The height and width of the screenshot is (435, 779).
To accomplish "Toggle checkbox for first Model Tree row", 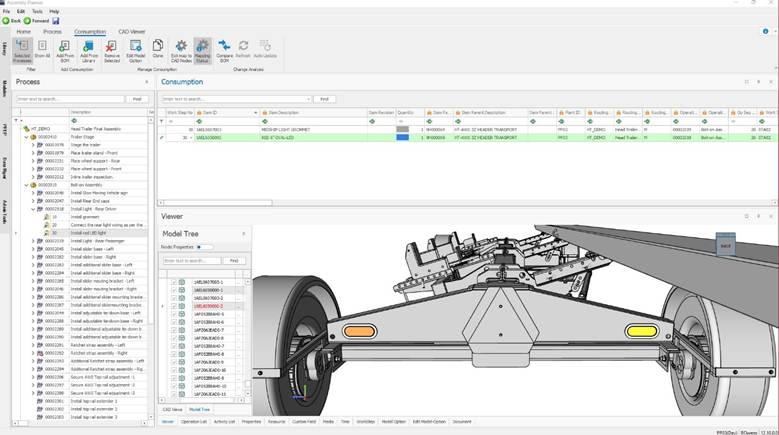I will pos(174,281).
